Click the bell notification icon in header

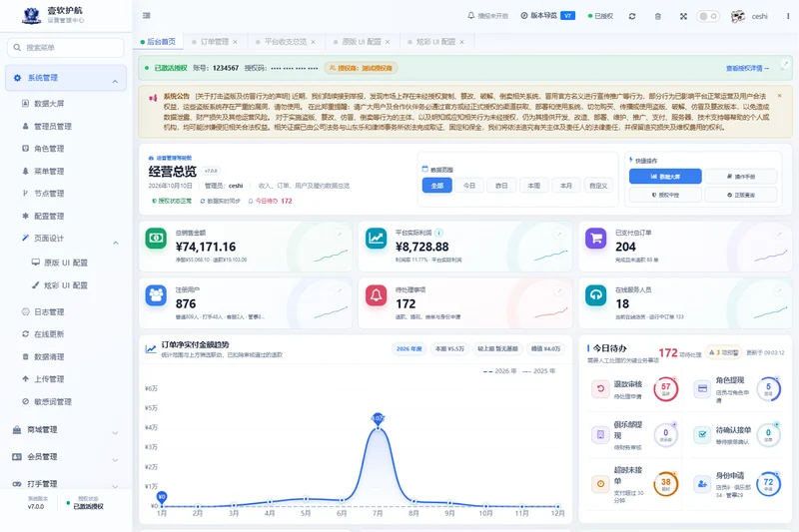(x=470, y=16)
